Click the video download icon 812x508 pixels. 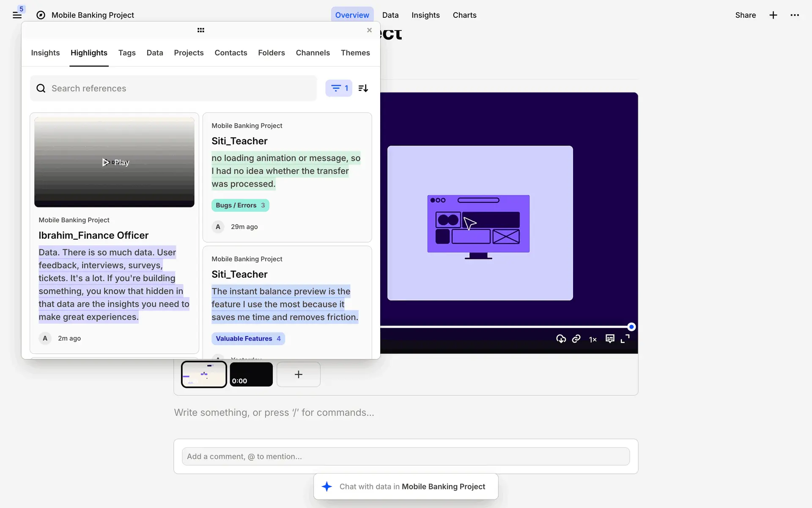tap(561, 339)
